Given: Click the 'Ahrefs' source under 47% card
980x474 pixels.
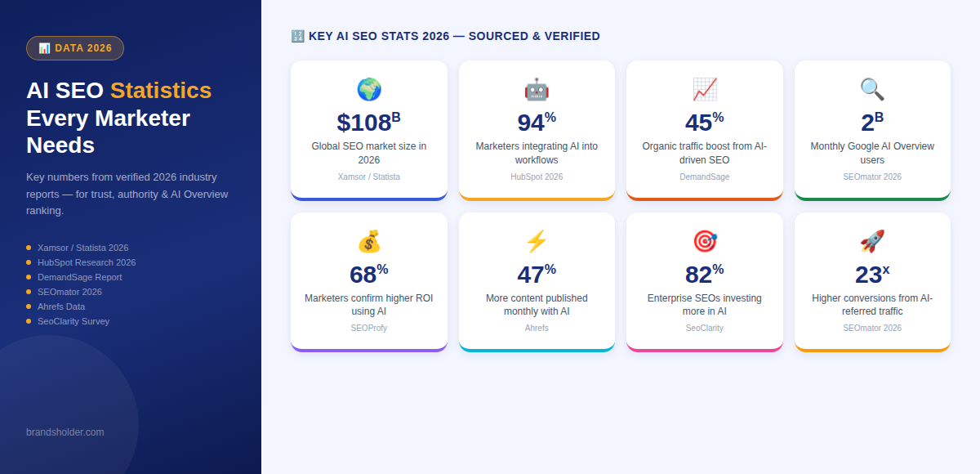Looking at the screenshot, I should tap(537, 328).
